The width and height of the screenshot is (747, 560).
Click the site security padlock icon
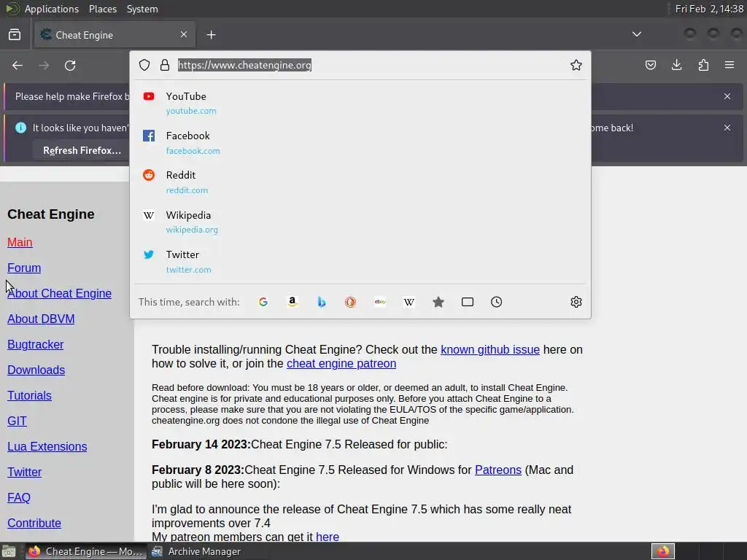click(165, 65)
